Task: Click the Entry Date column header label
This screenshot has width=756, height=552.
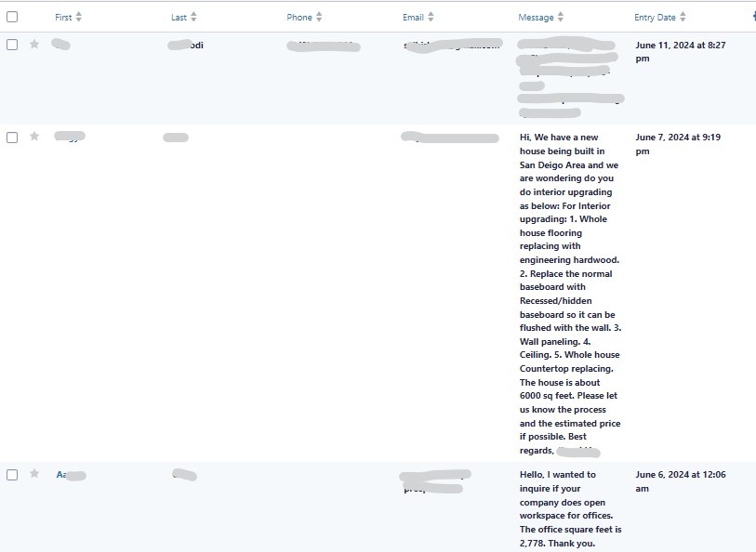Action: click(x=655, y=18)
